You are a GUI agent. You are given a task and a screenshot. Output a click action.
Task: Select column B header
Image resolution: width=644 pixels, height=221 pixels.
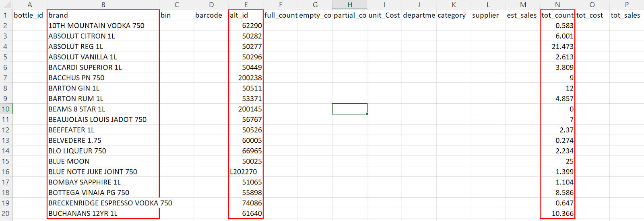click(x=103, y=5)
